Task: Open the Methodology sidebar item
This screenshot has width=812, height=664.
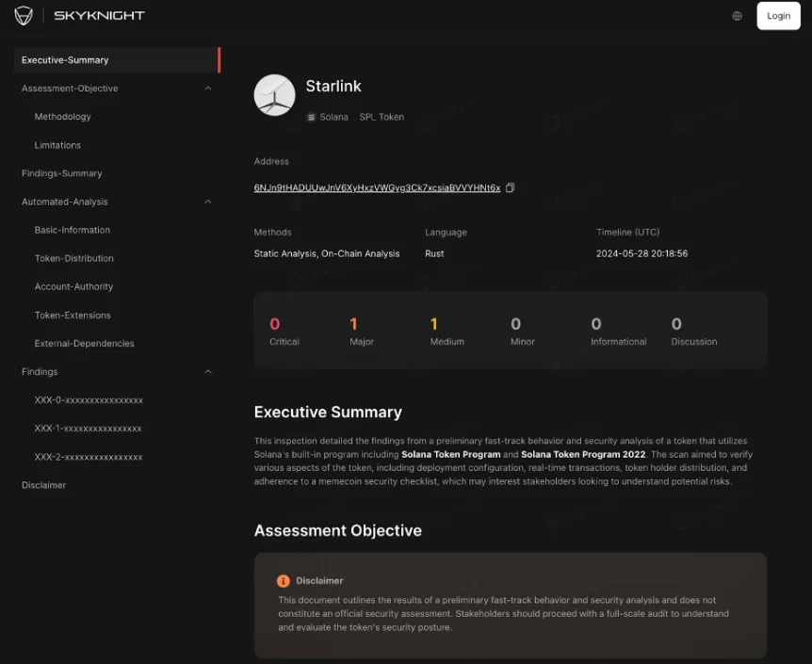Action: (x=63, y=117)
